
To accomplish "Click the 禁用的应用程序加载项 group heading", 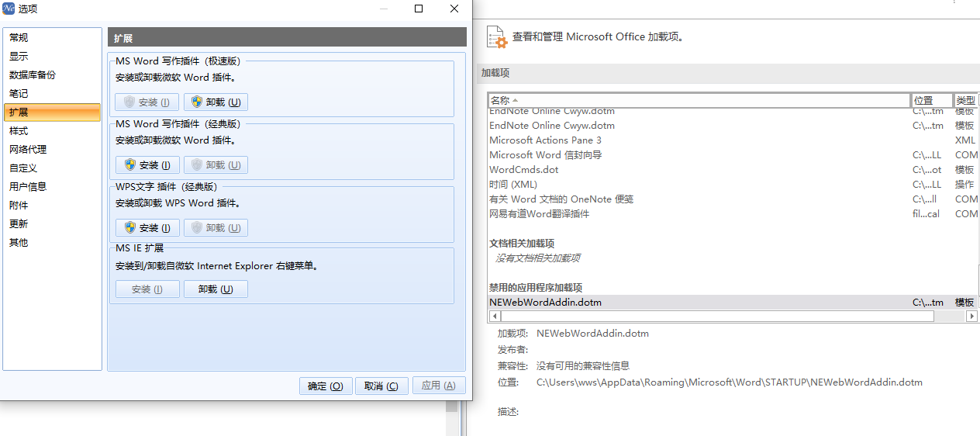I will 536,287.
